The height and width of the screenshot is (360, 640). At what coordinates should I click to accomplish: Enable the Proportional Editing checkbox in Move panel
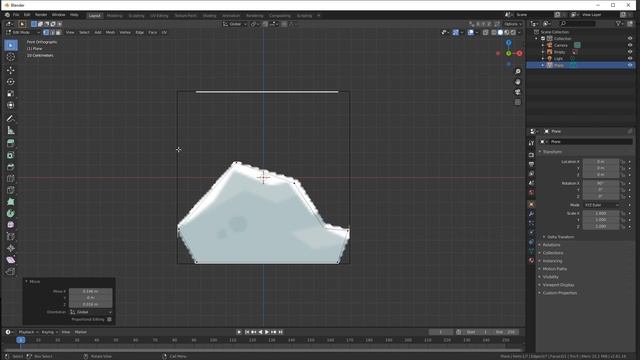pos(109,319)
